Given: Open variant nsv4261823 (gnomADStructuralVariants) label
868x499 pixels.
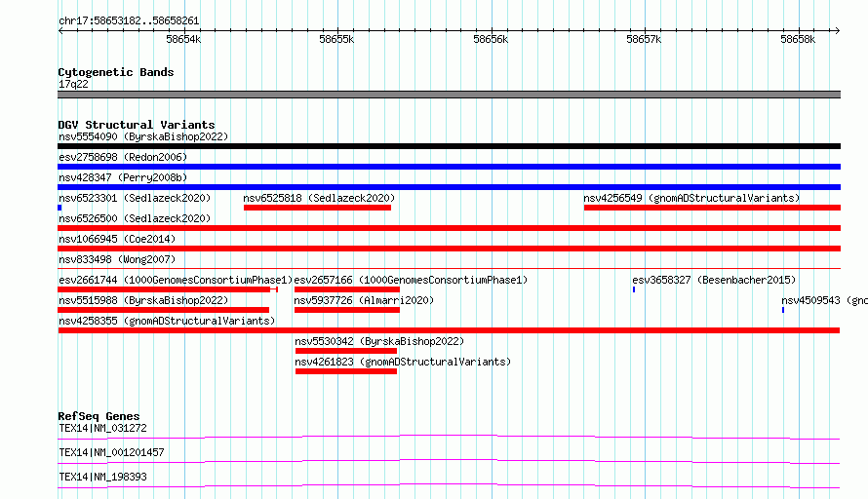Looking at the screenshot, I should (x=403, y=362).
